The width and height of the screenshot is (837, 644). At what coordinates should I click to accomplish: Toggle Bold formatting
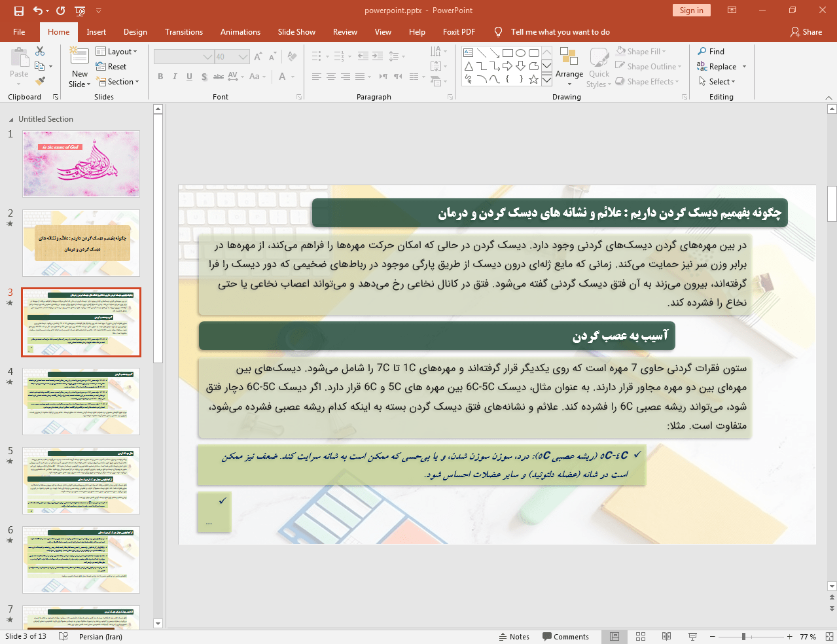160,77
